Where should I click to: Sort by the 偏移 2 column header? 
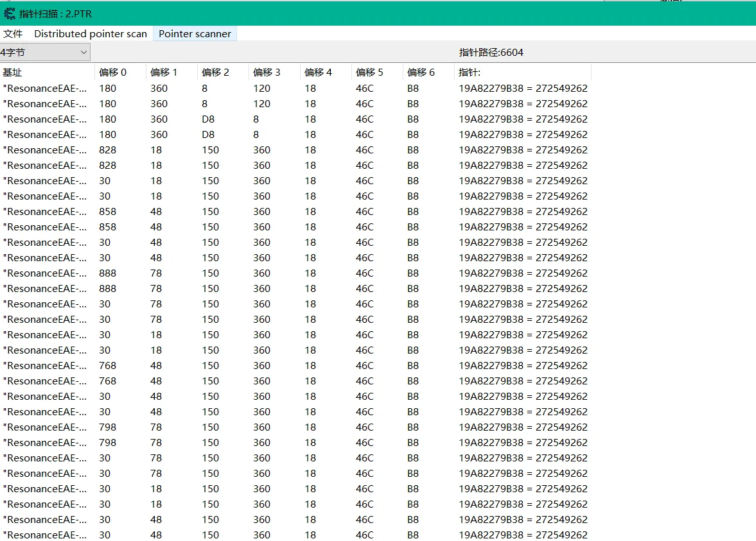click(x=223, y=73)
